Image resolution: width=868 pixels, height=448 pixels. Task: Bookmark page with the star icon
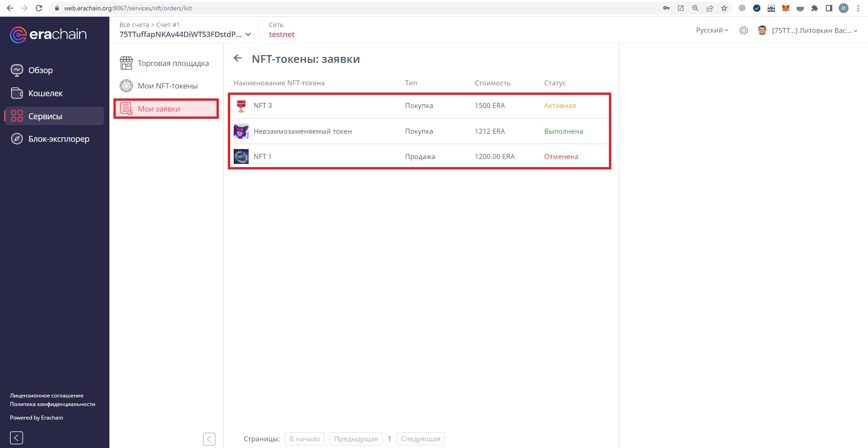(724, 8)
